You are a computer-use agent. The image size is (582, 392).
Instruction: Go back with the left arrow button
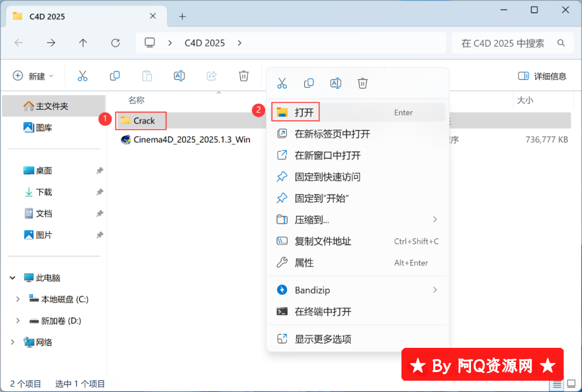click(18, 43)
